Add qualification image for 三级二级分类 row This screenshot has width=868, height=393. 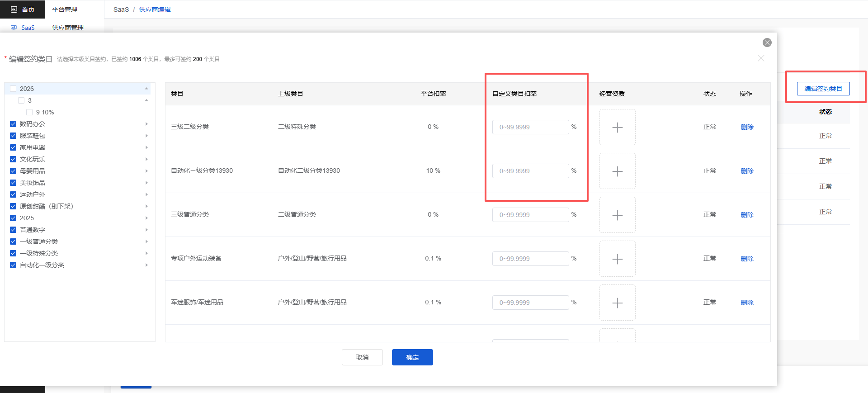618,127
